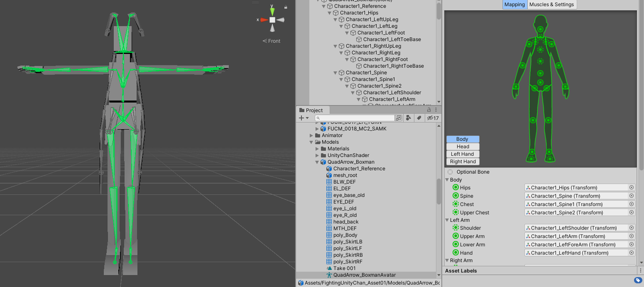Select the poly_Body mesh in Project
644x287 pixels.
coord(345,235)
